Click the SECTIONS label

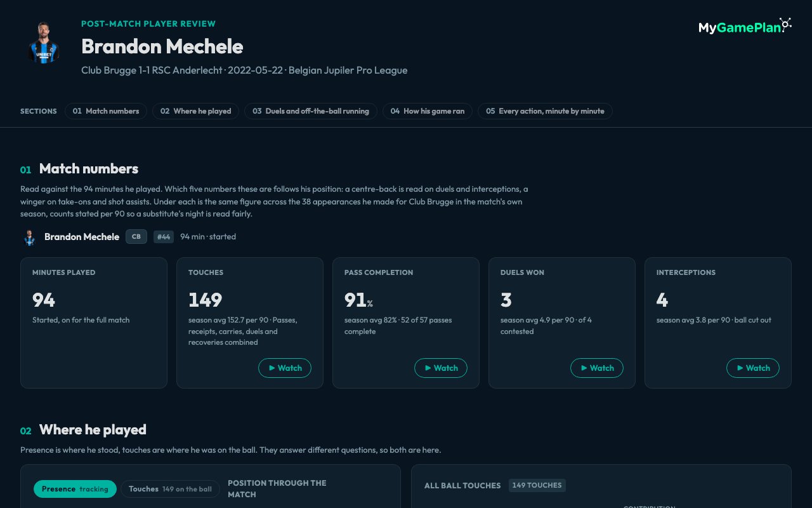pyautogui.click(x=39, y=111)
